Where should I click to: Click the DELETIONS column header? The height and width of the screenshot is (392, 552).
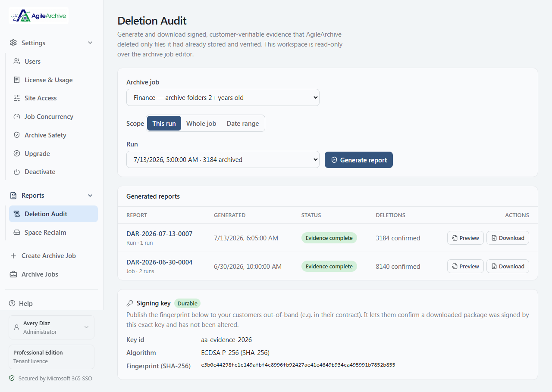390,215
